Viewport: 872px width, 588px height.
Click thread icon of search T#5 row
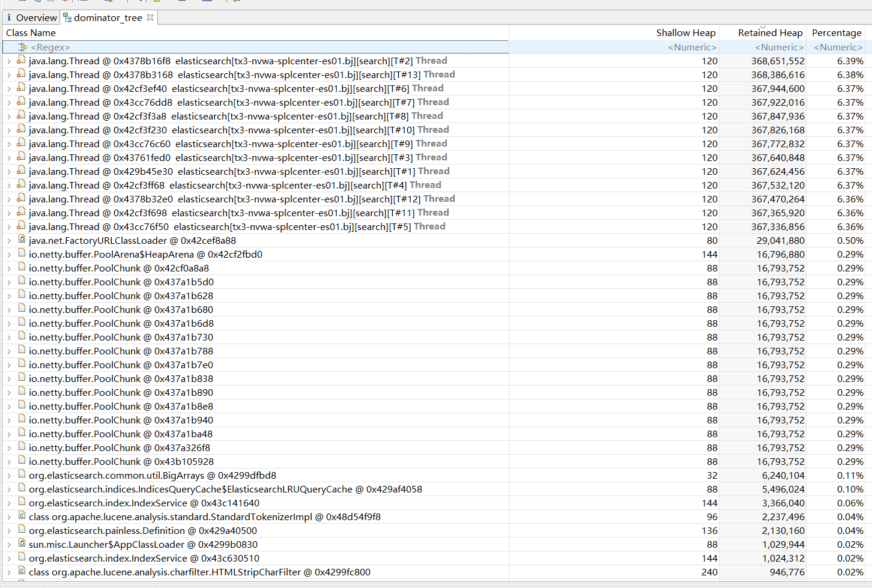tap(21, 226)
